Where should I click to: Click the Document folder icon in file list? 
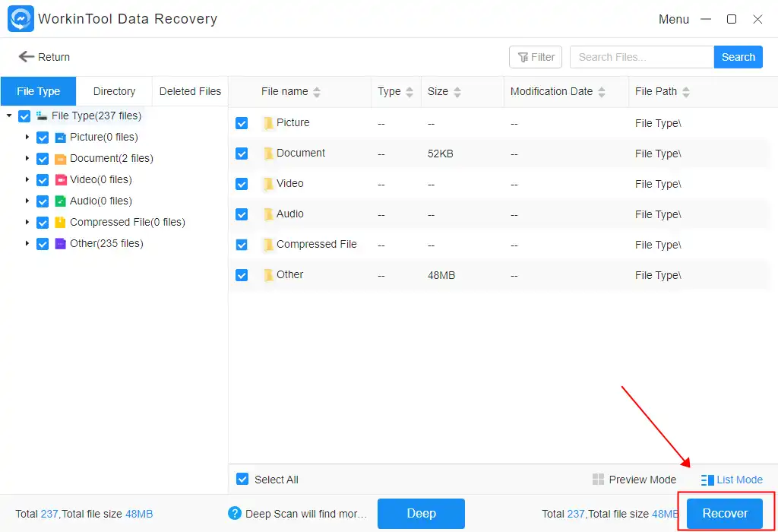(x=268, y=154)
